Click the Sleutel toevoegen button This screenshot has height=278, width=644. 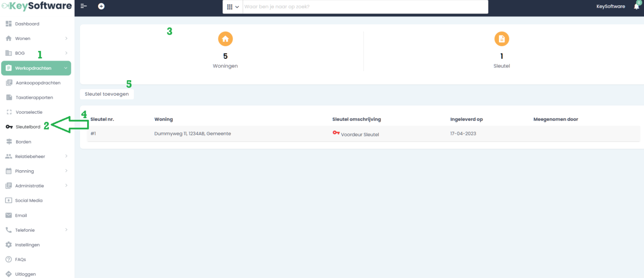click(107, 94)
